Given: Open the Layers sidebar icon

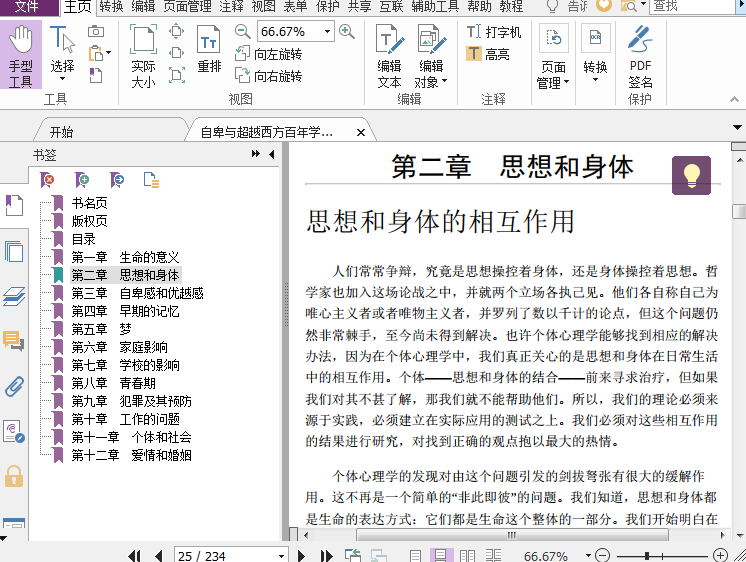Looking at the screenshot, I should tap(14, 296).
